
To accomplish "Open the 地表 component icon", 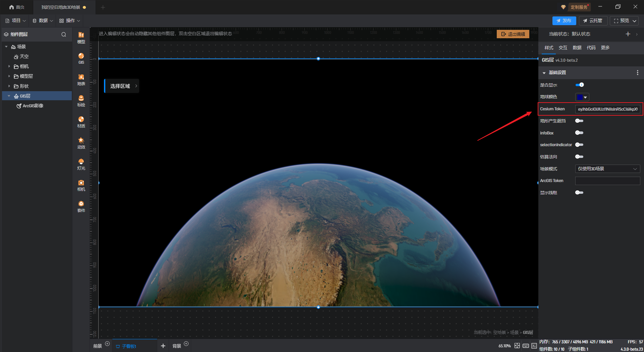I will pos(81,79).
